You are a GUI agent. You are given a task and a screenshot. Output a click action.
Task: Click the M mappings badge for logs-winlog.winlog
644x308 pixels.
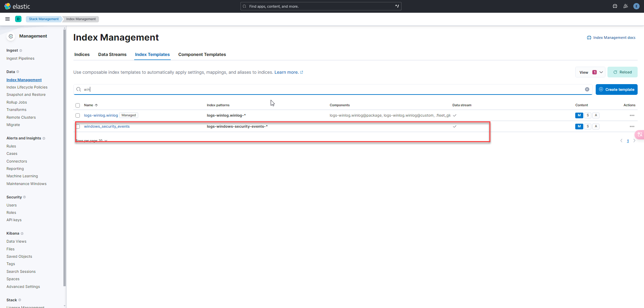(x=579, y=115)
